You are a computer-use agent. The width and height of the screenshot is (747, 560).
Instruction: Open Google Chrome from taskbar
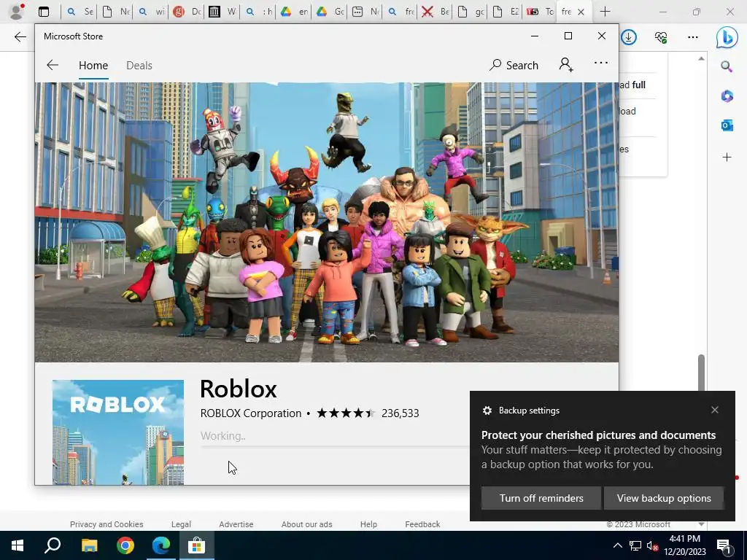click(125, 545)
